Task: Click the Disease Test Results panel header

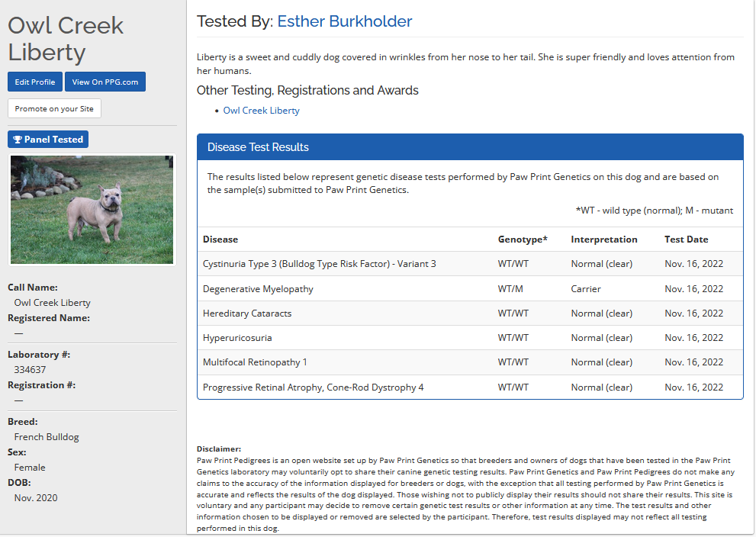Action: [469, 147]
